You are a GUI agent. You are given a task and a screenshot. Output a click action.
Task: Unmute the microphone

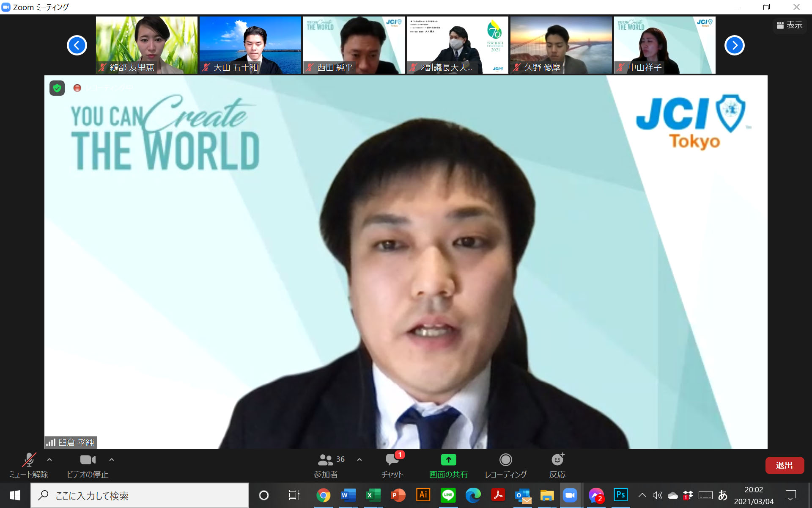tap(29, 460)
